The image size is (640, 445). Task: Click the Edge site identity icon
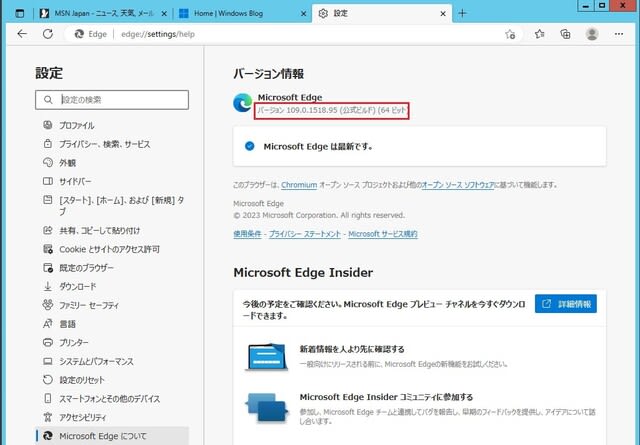point(79,34)
